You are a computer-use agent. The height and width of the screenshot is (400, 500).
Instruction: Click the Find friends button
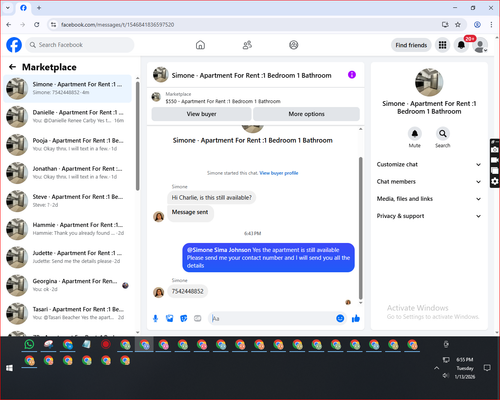coord(411,45)
